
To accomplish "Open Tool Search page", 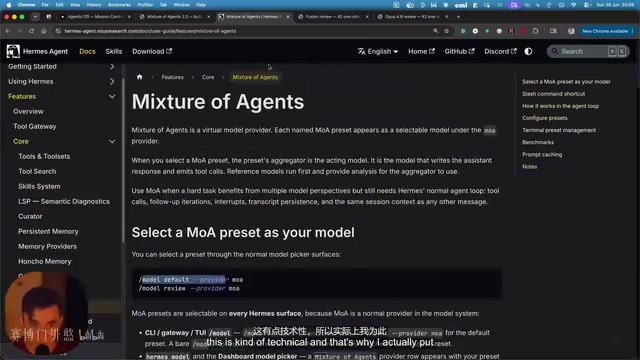I will [x=37, y=171].
